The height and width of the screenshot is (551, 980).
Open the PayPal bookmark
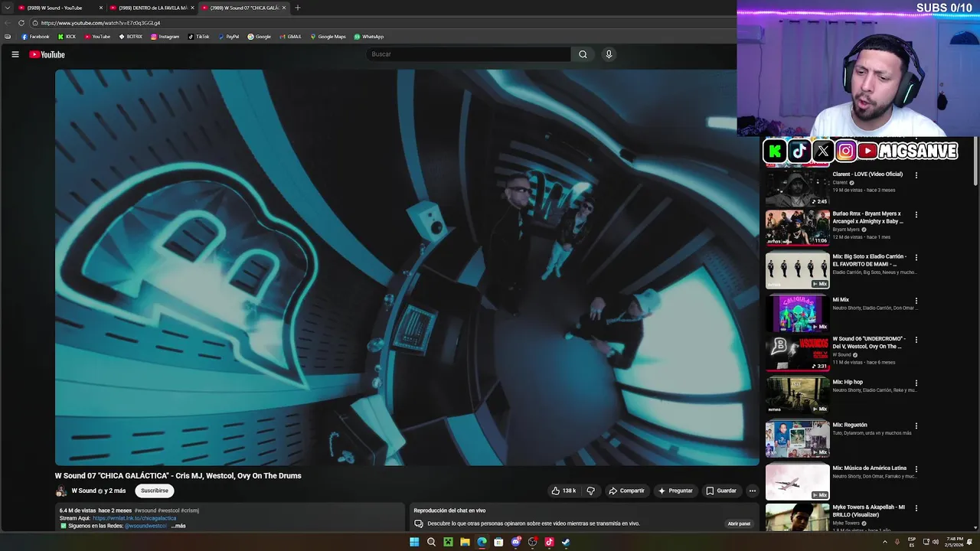click(229, 37)
